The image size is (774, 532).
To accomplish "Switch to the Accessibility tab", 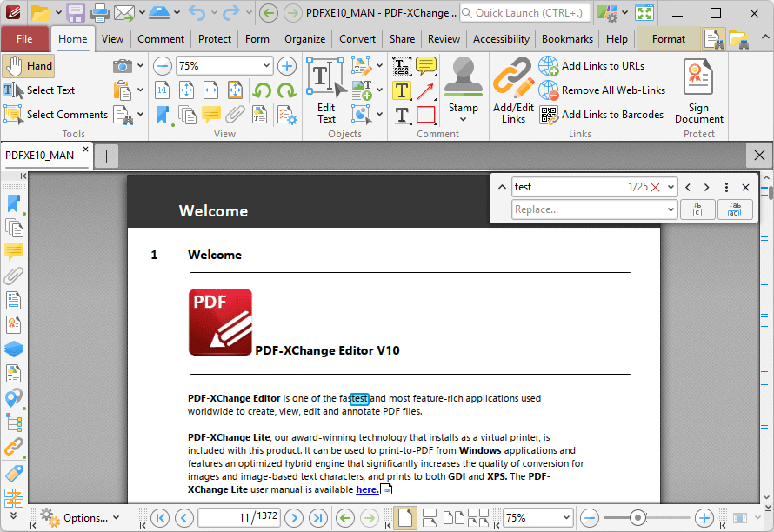I will pyautogui.click(x=501, y=39).
